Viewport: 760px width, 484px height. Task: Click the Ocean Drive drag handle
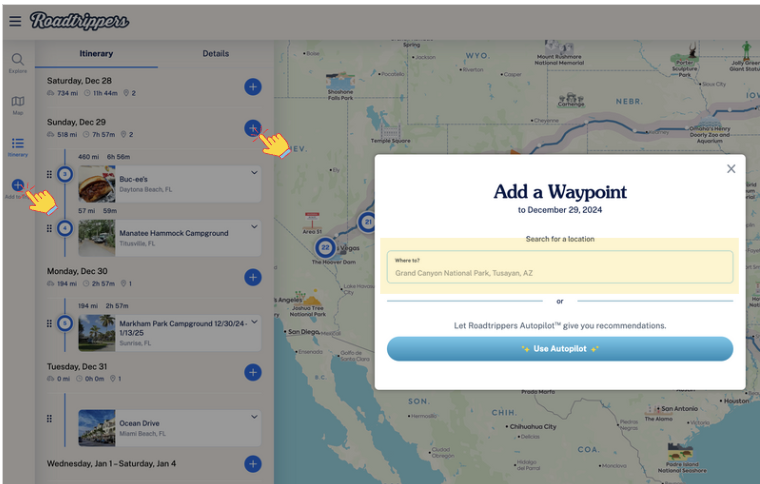[x=49, y=419]
